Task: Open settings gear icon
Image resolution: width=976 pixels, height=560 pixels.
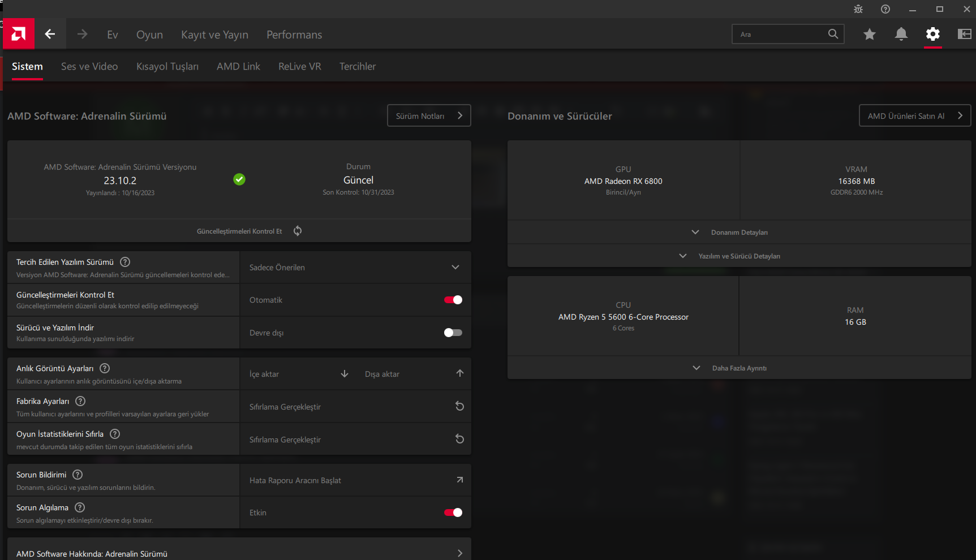Action: point(933,34)
